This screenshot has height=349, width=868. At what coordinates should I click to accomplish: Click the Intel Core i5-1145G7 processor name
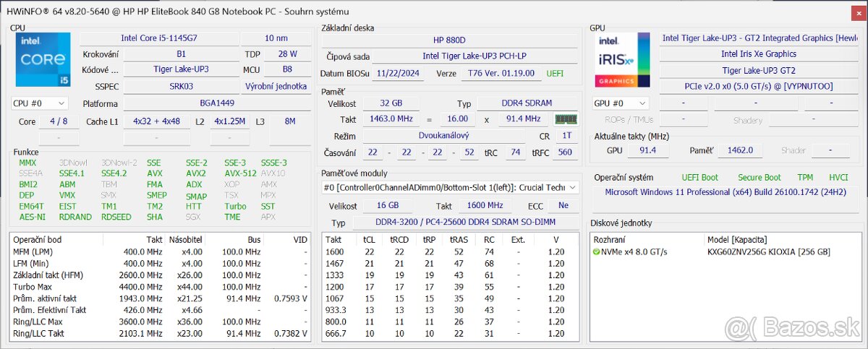click(157, 38)
